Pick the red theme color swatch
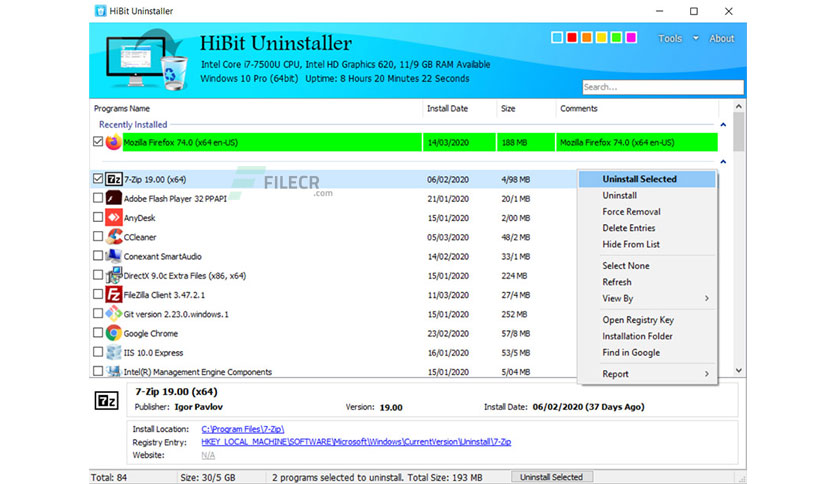 click(572, 37)
